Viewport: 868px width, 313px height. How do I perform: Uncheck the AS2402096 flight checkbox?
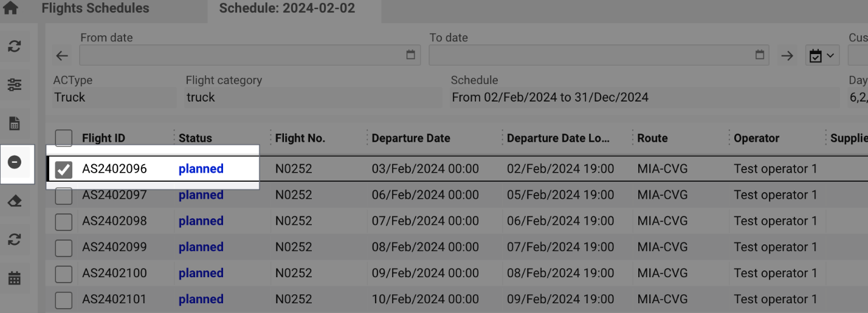64,170
